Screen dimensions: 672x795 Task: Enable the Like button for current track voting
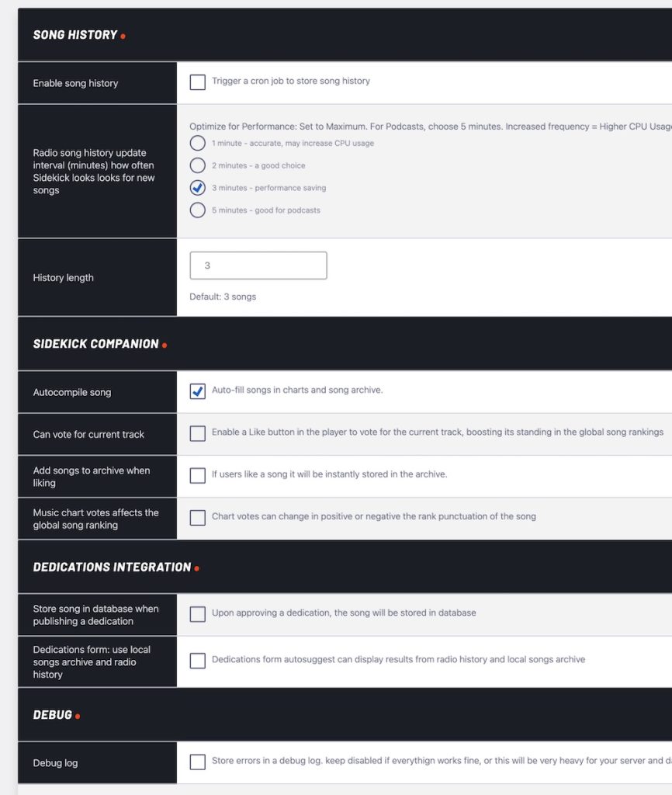tap(197, 433)
